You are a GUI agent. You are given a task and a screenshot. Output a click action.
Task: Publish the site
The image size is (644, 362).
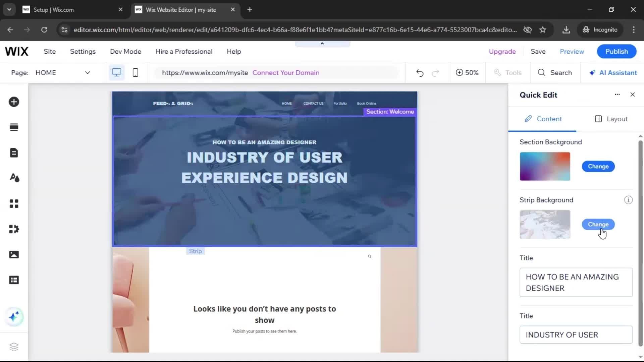(616, 52)
